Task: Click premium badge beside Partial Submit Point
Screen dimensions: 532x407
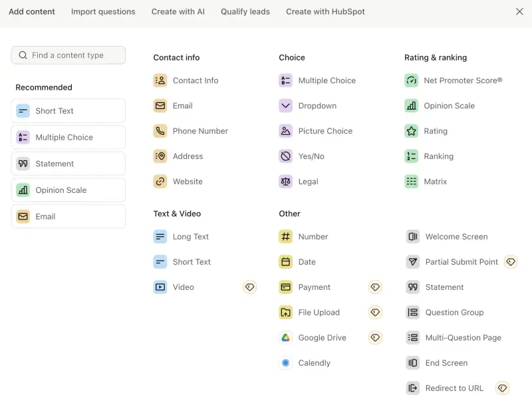Action: tap(511, 262)
